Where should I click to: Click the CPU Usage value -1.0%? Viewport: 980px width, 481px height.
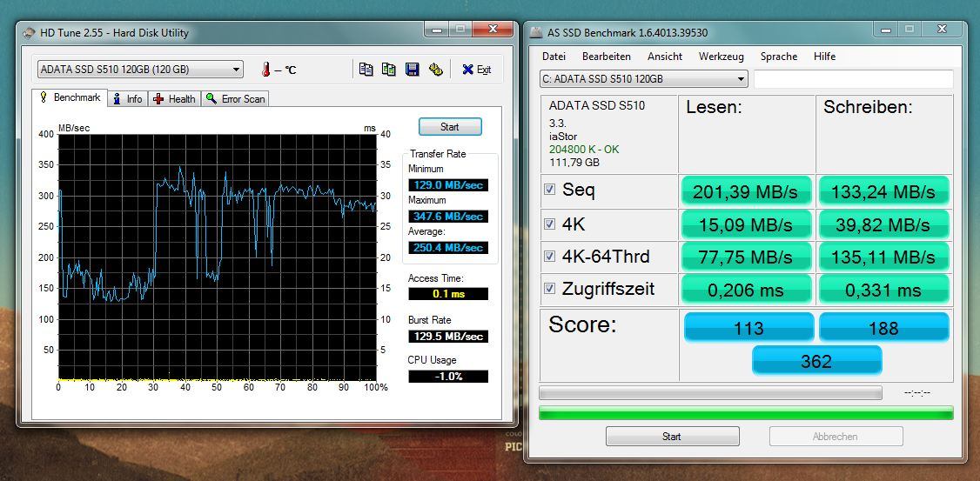click(448, 377)
